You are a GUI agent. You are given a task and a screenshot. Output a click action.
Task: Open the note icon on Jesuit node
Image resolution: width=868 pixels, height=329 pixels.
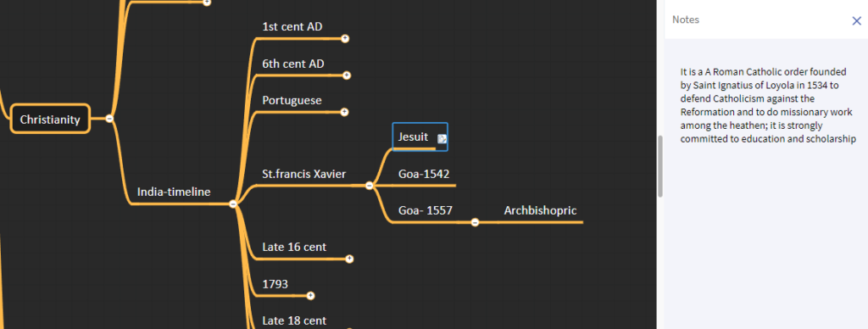click(x=442, y=138)
